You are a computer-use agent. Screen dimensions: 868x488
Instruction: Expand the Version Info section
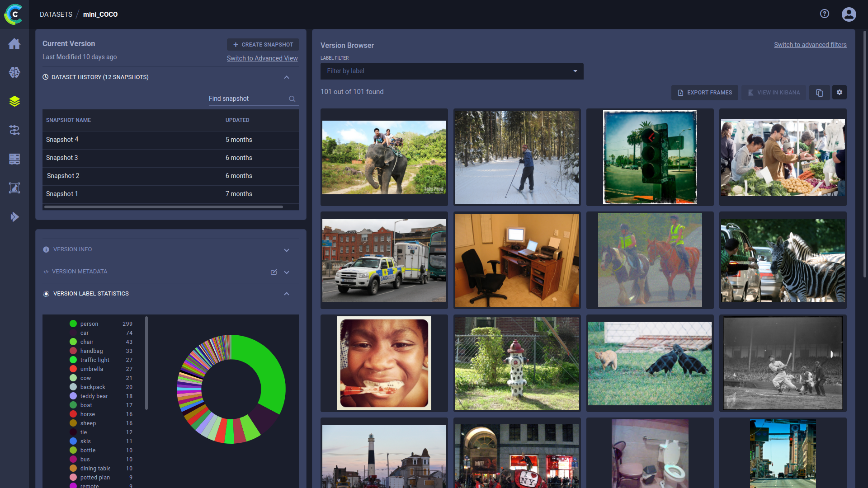(286, 250)
